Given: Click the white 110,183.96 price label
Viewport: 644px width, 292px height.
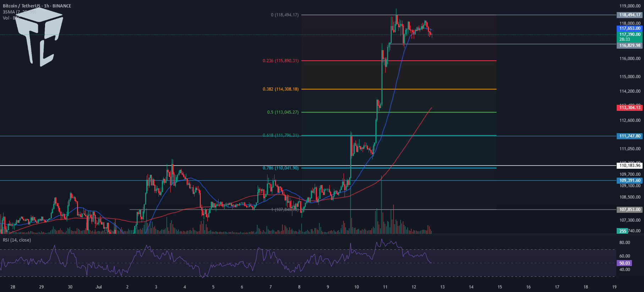Looking at the screenshot, I should coord(630,166).
